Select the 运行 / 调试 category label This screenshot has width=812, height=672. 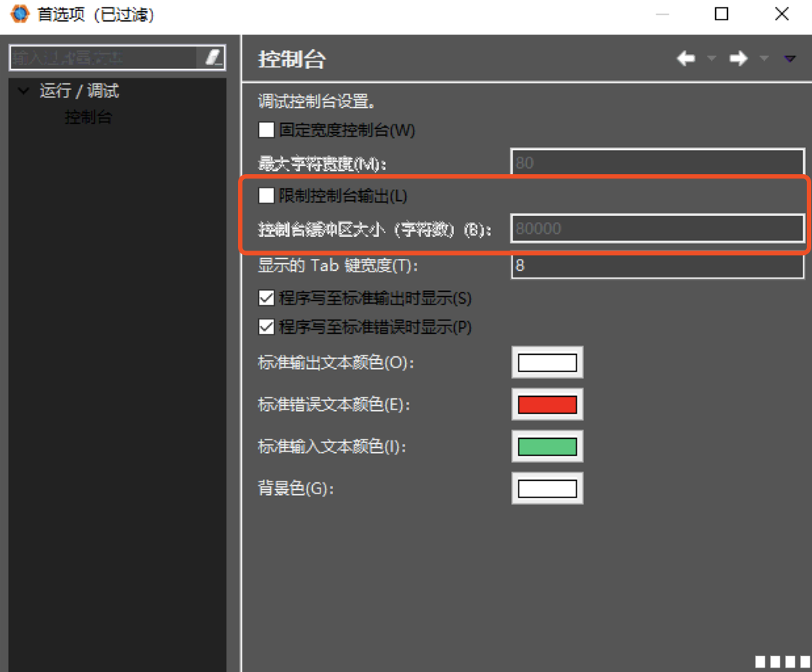tap(79, 91)
